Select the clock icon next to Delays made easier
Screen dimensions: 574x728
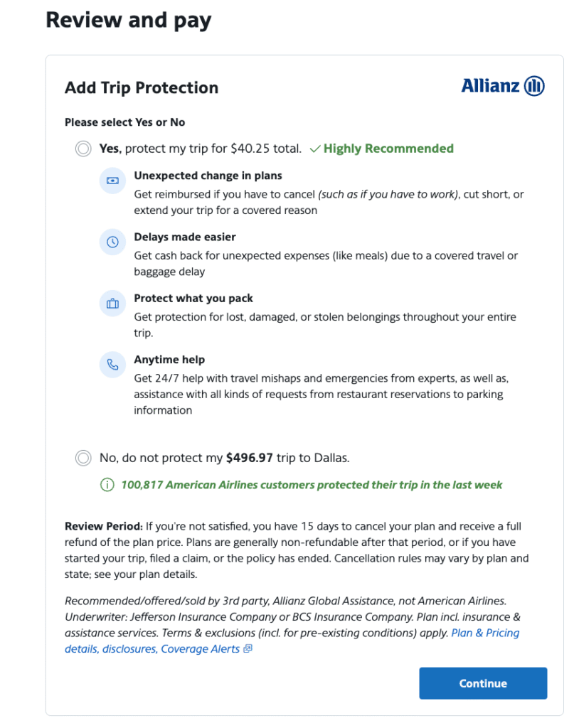(112, 242)
